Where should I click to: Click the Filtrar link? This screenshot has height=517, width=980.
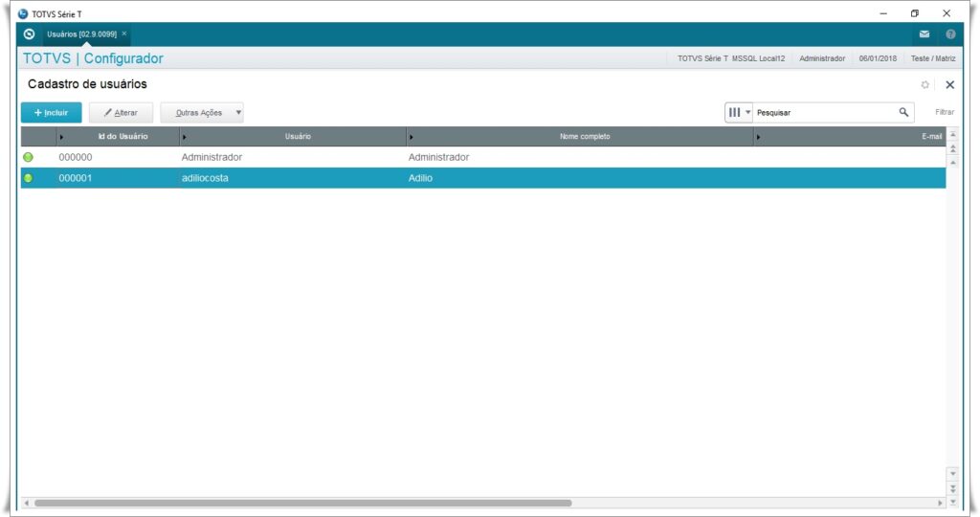tap(944, 112)
